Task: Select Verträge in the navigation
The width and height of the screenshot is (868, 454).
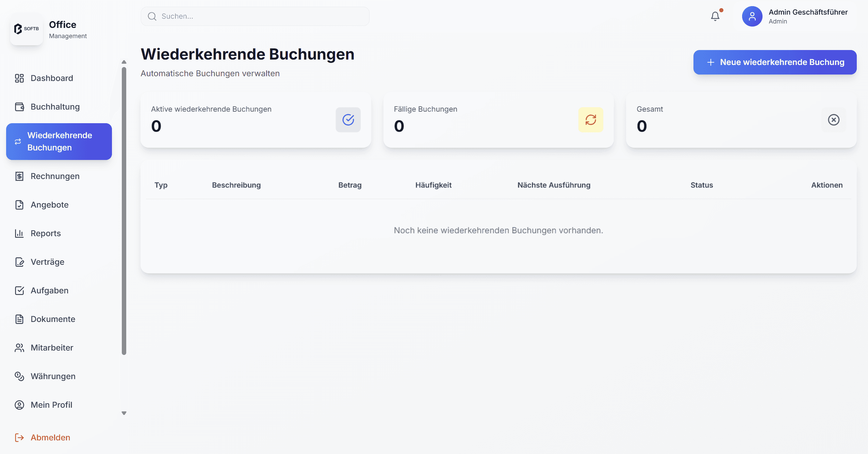Action: (48, 262)
